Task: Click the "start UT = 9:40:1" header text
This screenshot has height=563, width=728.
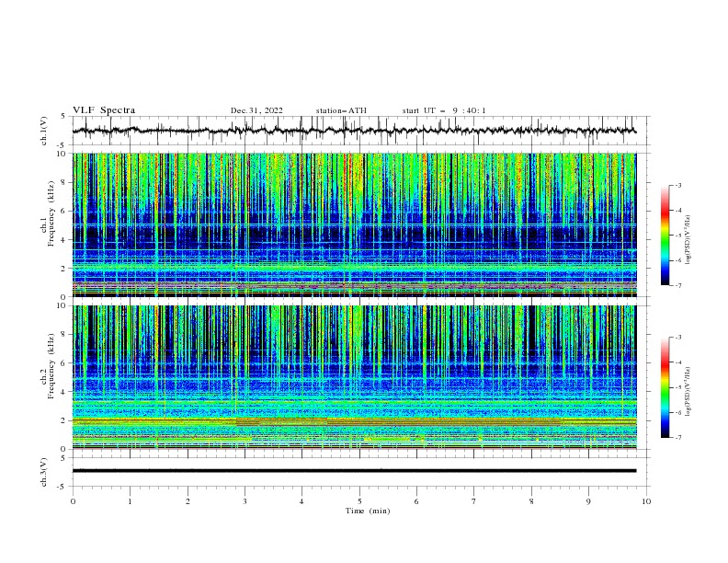Action: [444, 110]
